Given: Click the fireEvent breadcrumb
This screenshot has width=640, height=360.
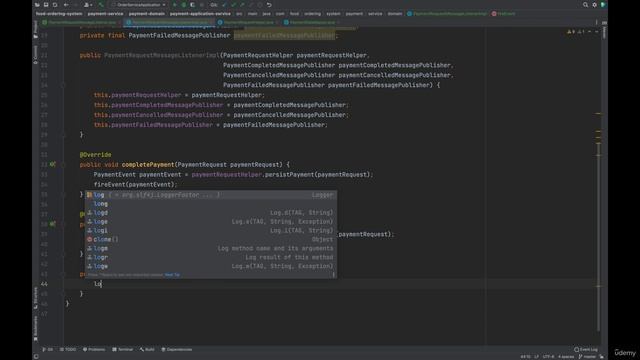Looking at the screenshot, I should (503, 13).
